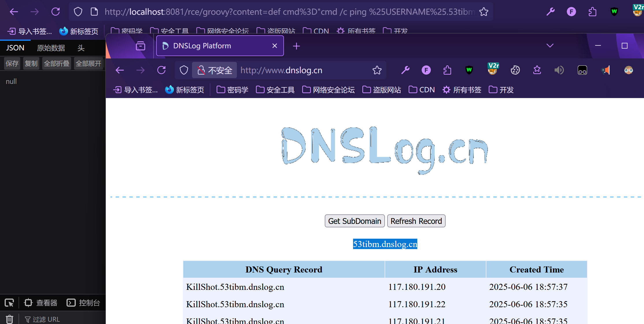
Task: Open the puzzle piece extensions icon
Action: click(447, 70)
